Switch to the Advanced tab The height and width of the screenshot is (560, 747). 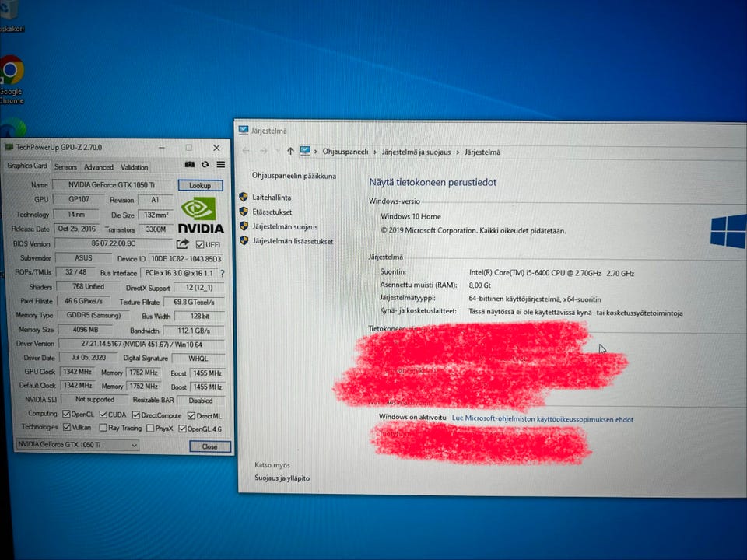pos(99,167)
